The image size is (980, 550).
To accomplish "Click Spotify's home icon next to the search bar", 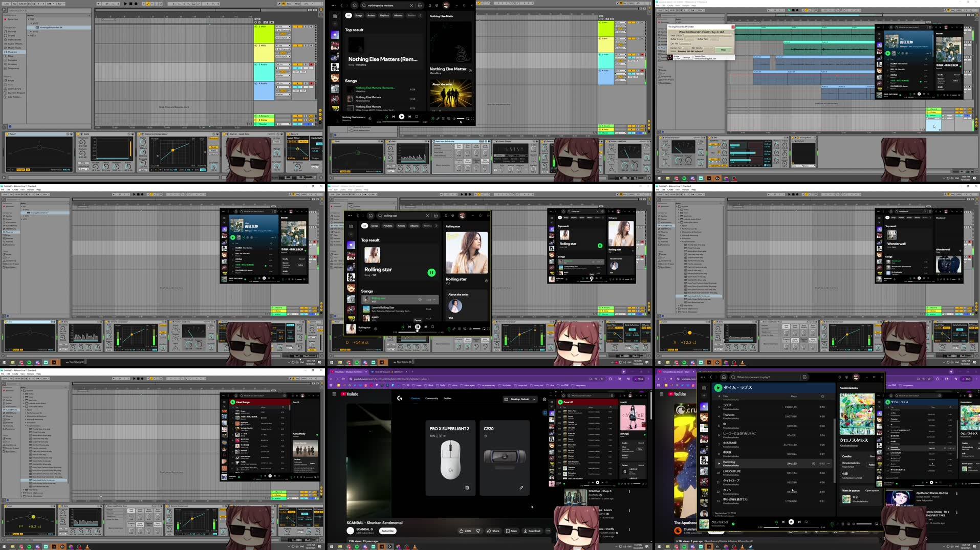I will click(355, 6).
